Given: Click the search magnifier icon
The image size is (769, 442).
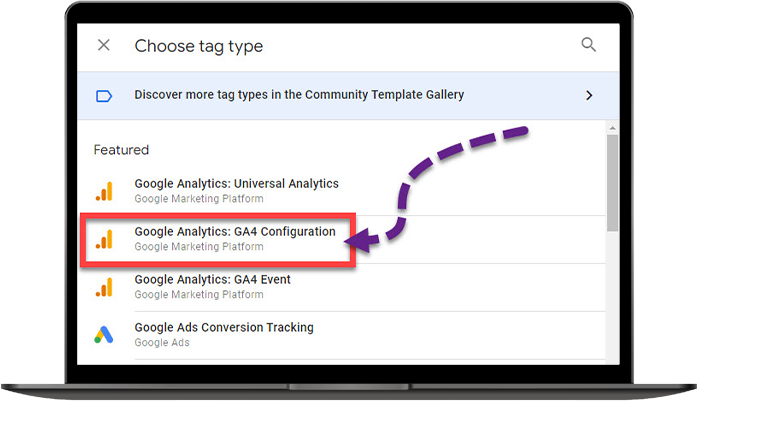Looking at the screenshot, I should [x=589, y=45].
